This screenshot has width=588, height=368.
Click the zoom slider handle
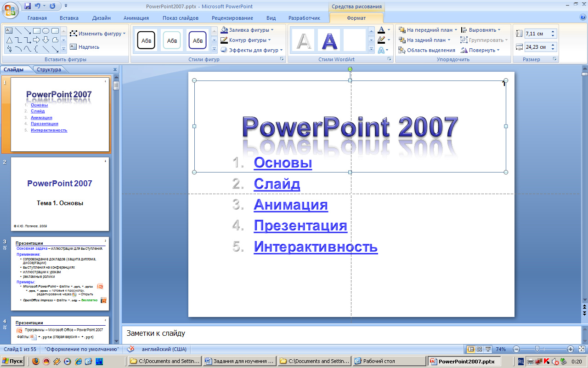click(x=537, y=349)
